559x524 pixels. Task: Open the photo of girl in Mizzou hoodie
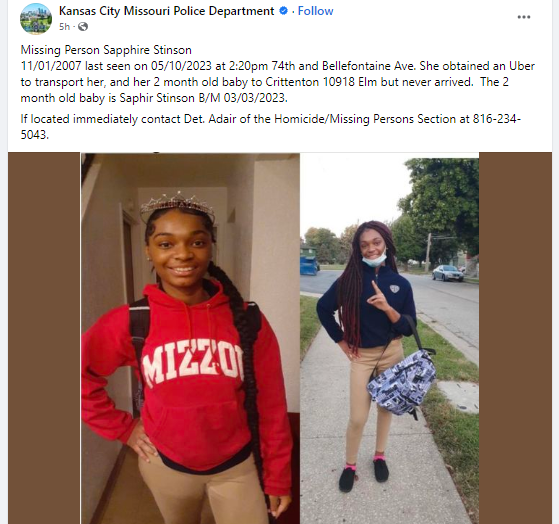click(x=190, y=338)
